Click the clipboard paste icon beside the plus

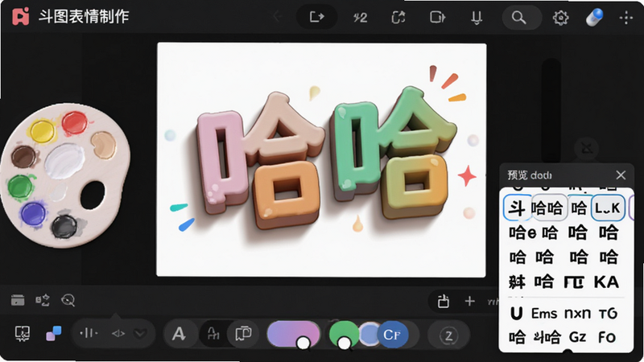point(443,301)
